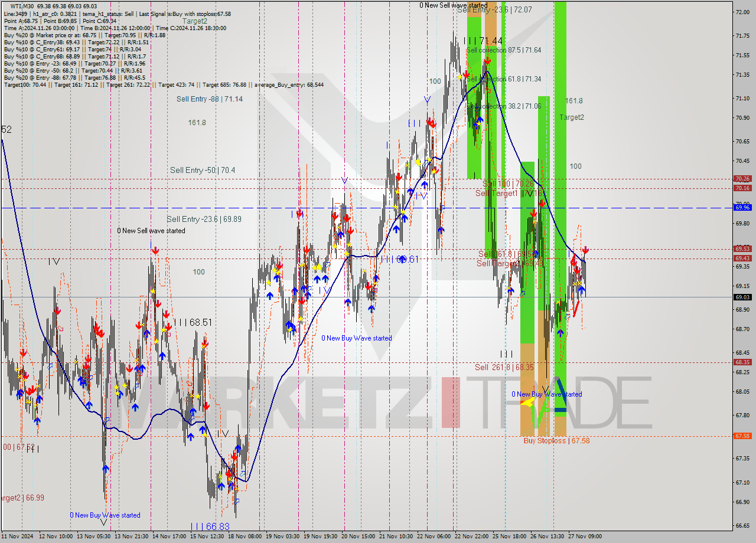The image size is (756, 543).
Task: Click the 'I I I 71.44' wave label
Action: tap(483, 41)
